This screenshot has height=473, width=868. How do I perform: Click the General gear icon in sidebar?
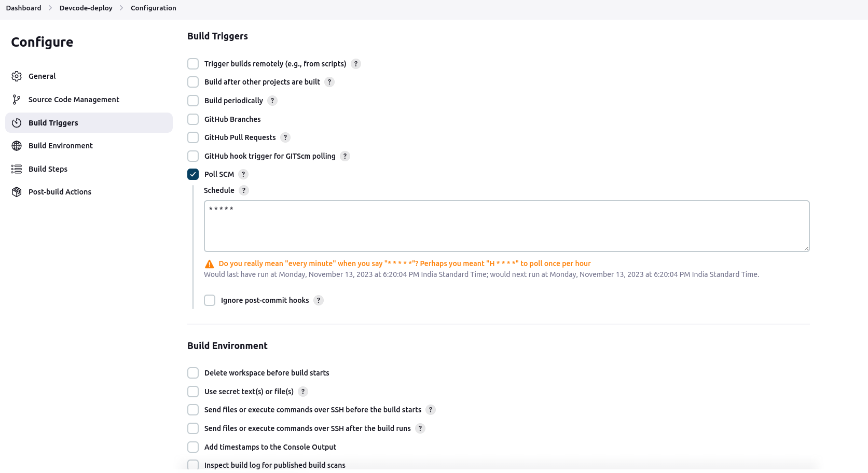tap(17, 76)
